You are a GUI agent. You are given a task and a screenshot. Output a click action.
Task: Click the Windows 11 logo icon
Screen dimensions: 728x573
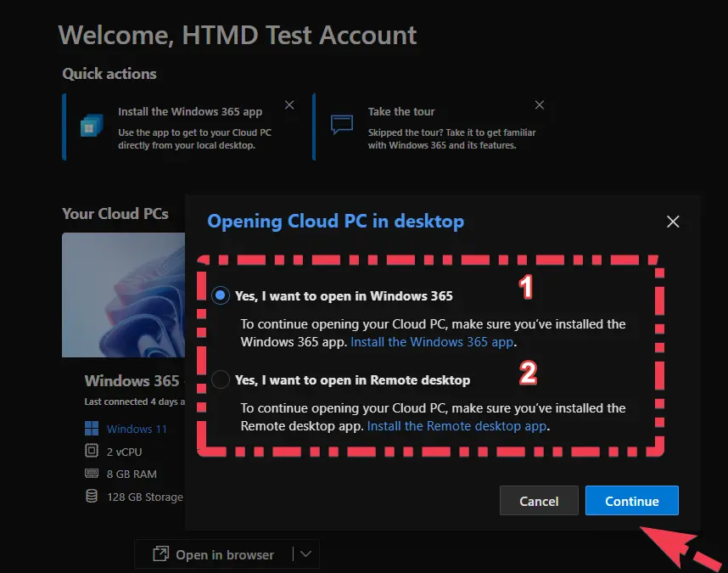click(92, 428)
